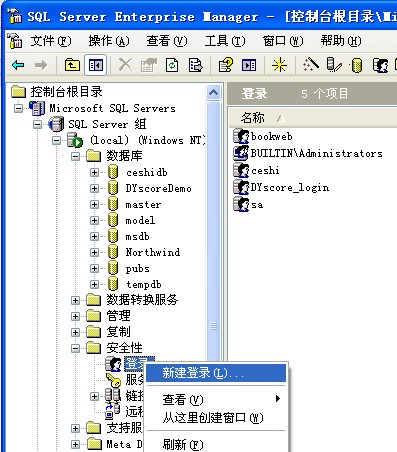Open the 查看(V) menu in menu bar
Screen dimensions: 397x452
[x=167, y=41]
